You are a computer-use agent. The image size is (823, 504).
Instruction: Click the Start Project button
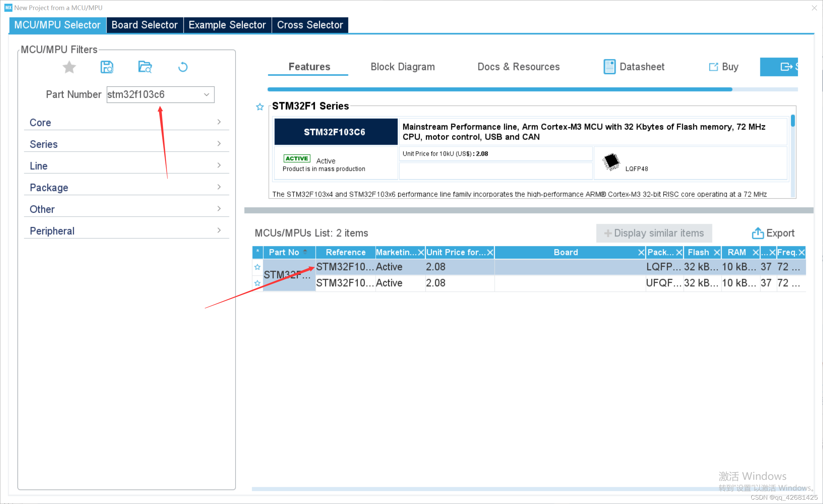779,67
